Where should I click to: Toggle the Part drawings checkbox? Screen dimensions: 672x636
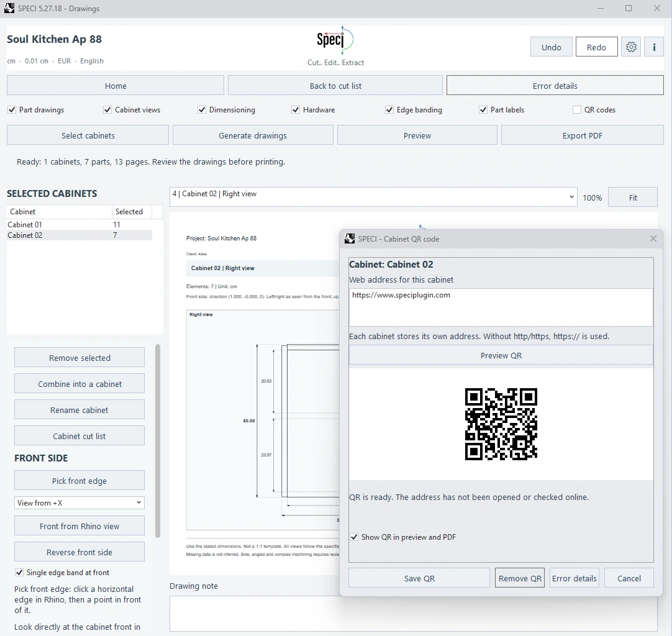pos(12,110)
